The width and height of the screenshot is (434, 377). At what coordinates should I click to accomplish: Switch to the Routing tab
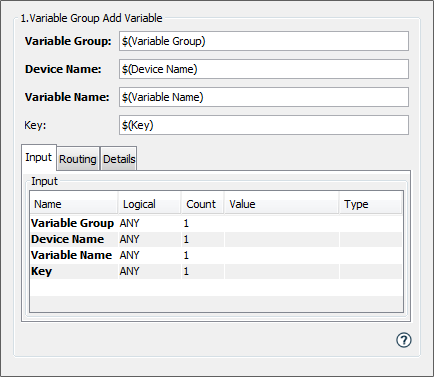(78, 159)
